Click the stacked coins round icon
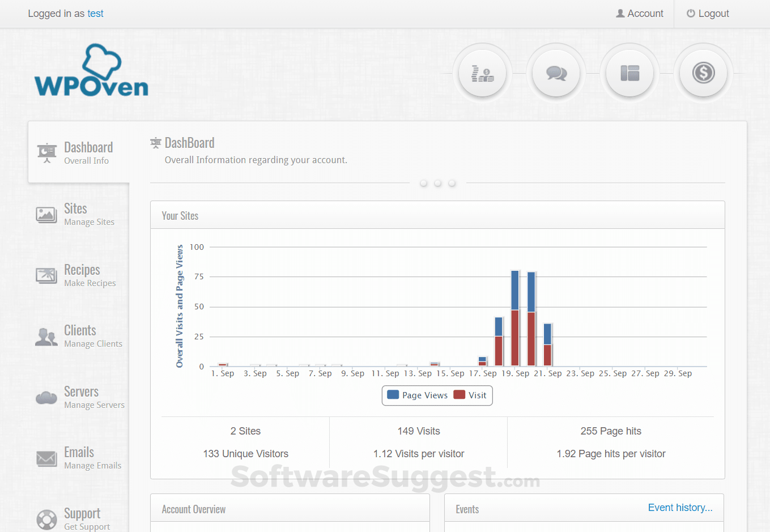The height and width of the screenshot is (532, 770). click(x=482, y=73)
